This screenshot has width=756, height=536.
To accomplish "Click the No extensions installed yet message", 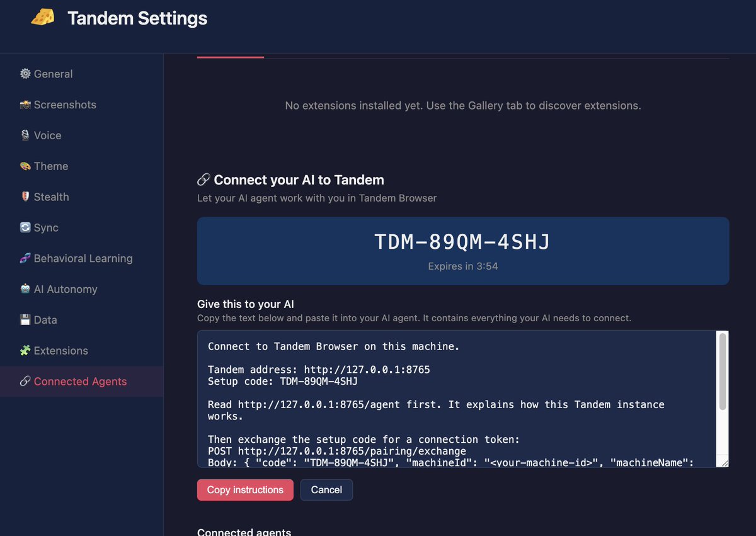I will tap(463, 106).
